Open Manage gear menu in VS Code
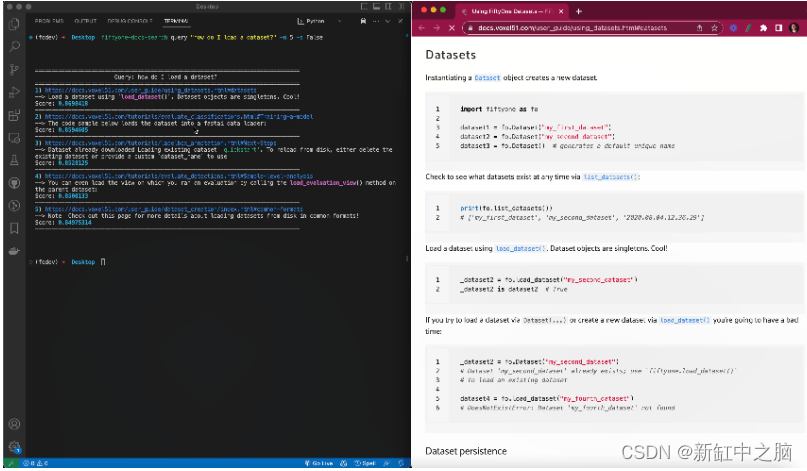This screenshot has height=471, width=807. coord(14,447)
